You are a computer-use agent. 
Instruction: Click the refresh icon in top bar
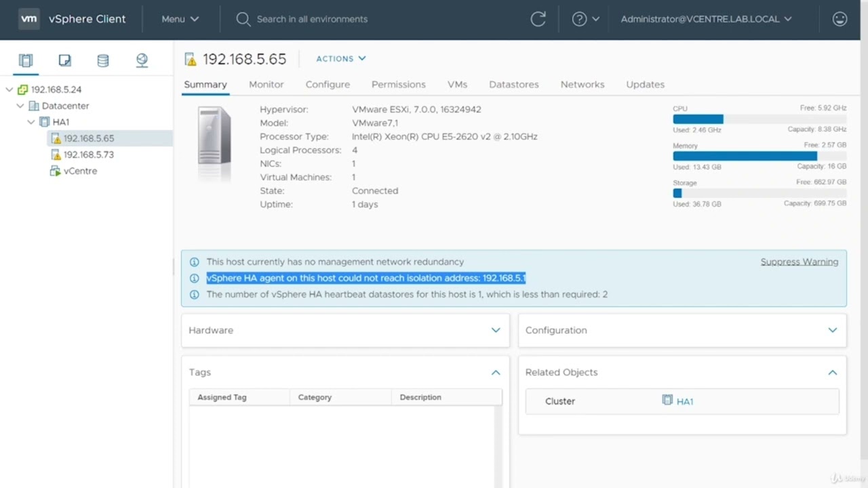[538, 19]
